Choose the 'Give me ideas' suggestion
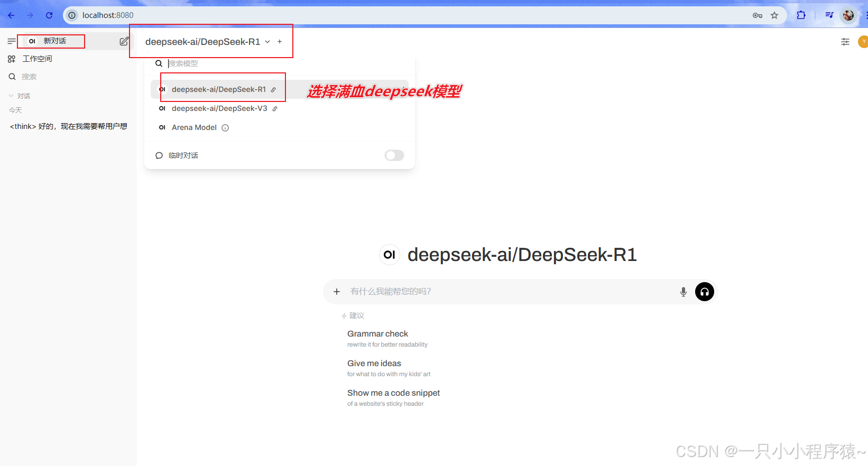The height and width of the screenshot is (466, 868). [x=389, y=368]
